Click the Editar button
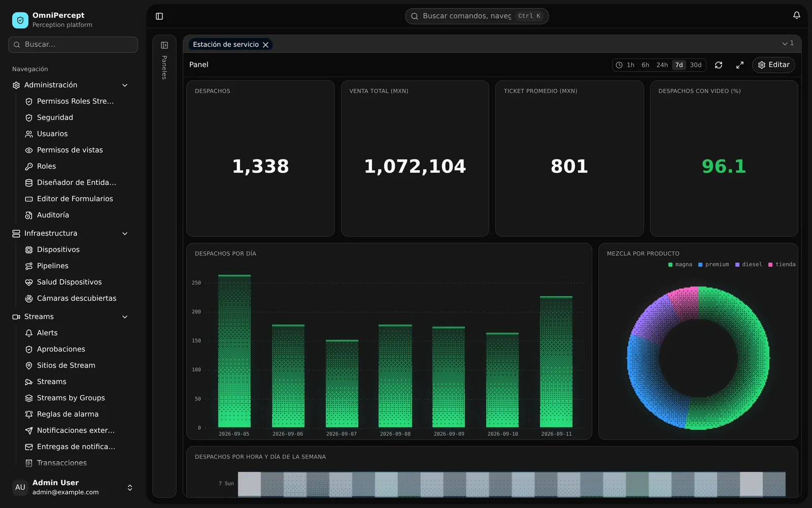 pos(773,65)
